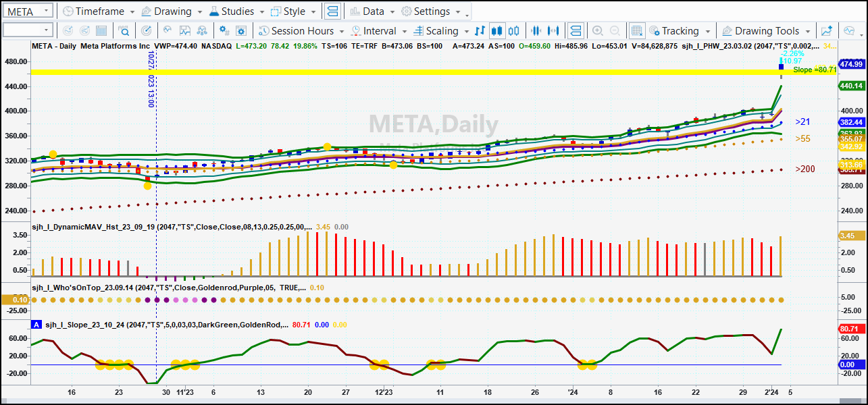Click the Studies flask icon
868x405 pixels.
(213, 11)
